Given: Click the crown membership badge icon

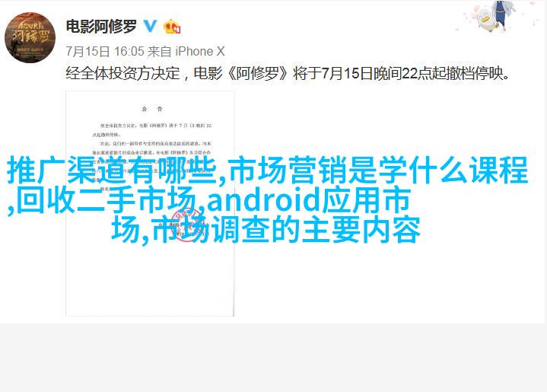Looking at the screenshot, I should 172,26.
